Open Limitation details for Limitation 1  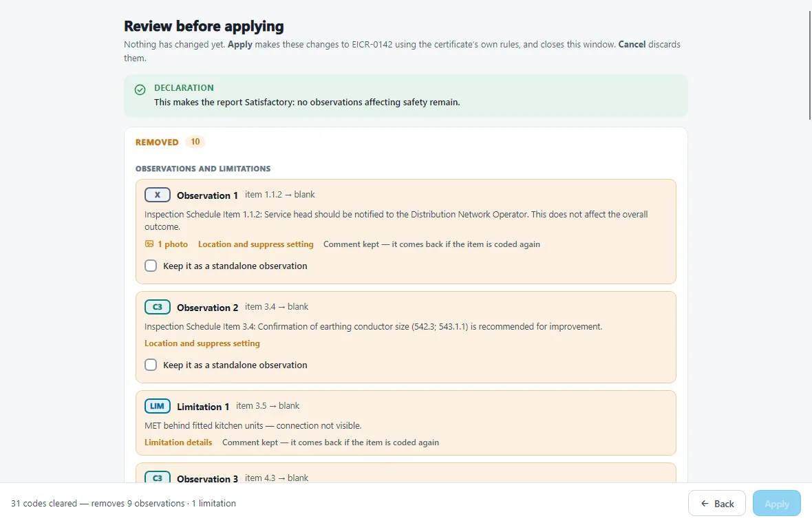[178, 442]
